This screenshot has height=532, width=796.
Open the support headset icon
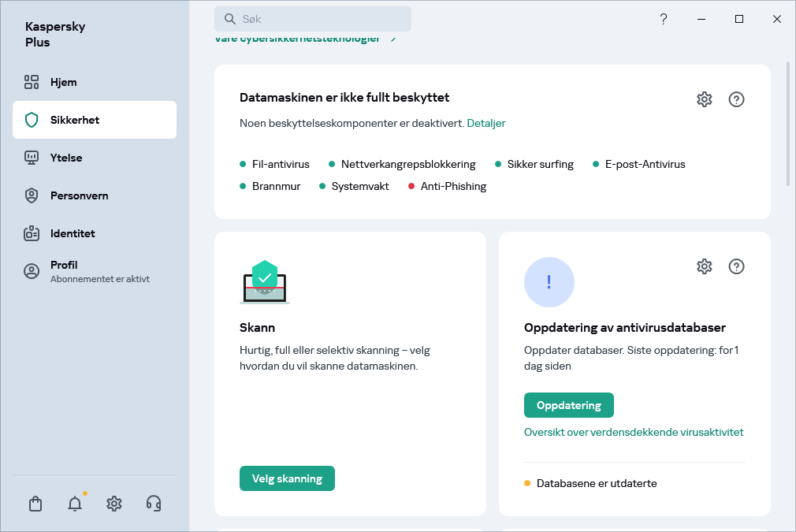pos(154,504)
